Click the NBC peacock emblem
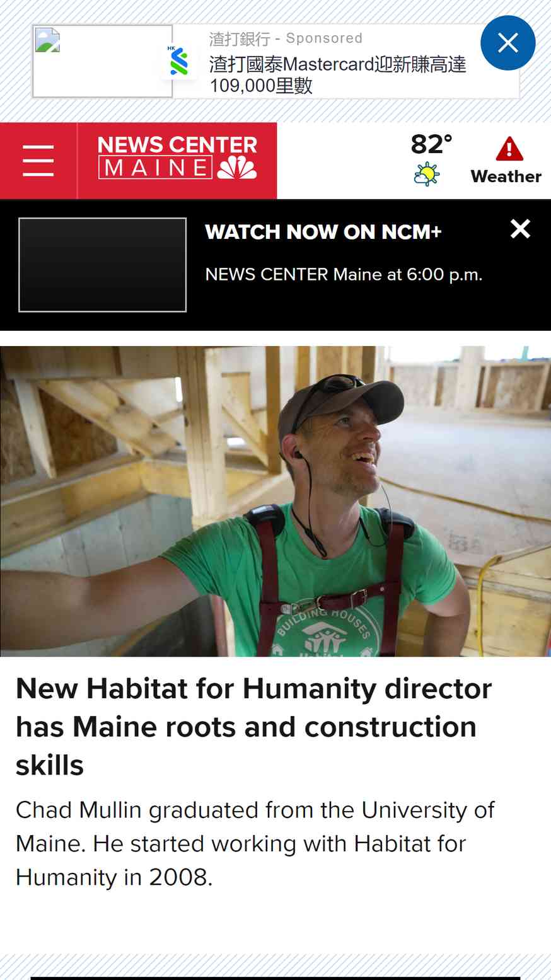This screenshot has width=551, height=980. pos(237,168)
